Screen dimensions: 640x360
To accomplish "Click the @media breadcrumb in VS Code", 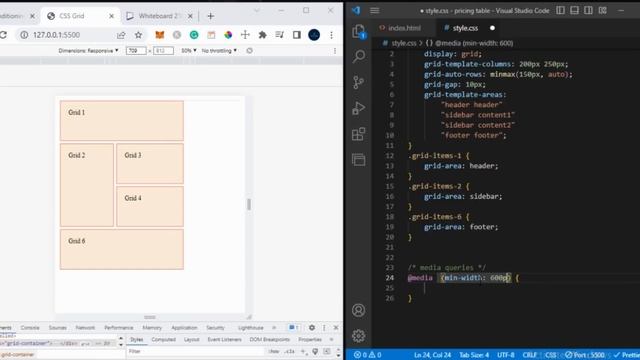I will tap(469, 43).
